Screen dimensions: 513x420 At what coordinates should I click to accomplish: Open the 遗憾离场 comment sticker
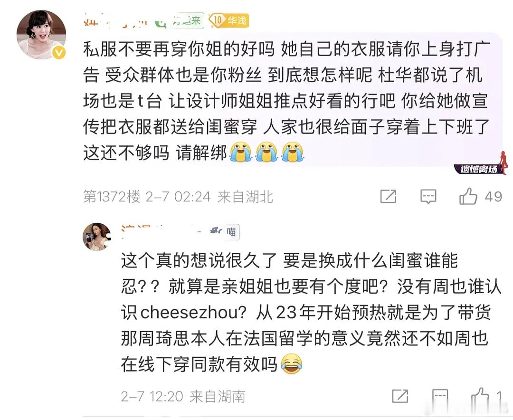coord(481,164)
